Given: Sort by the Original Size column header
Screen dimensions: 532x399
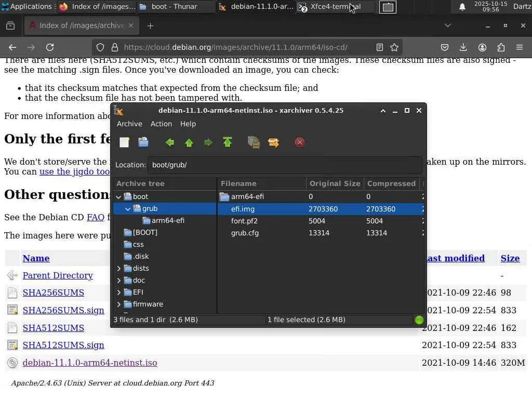Looking at the screenshot, I should 335,183.
